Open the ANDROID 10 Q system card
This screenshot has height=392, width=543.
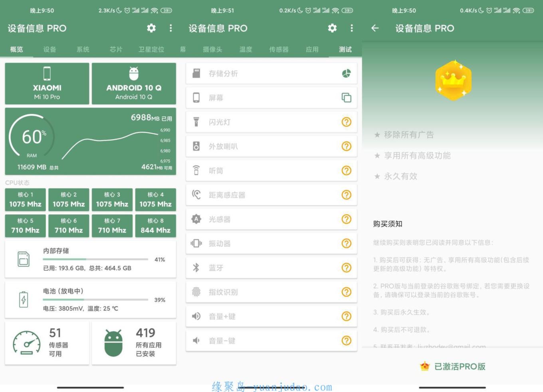tap(134, 83)
